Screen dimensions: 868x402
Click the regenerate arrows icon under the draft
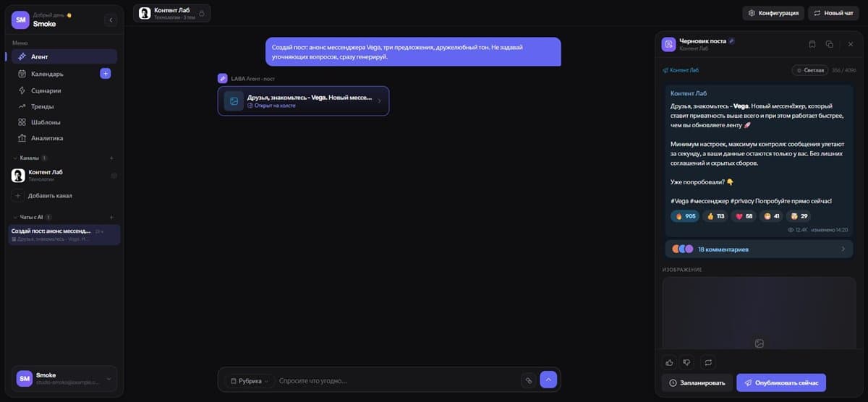708,362
